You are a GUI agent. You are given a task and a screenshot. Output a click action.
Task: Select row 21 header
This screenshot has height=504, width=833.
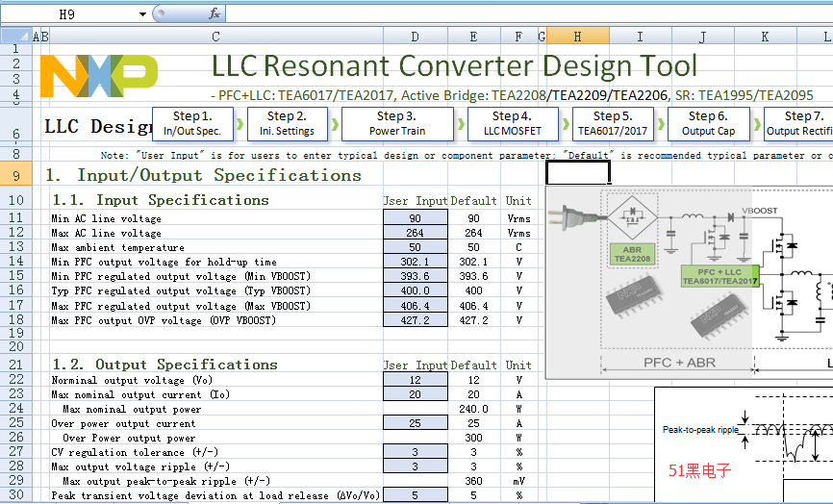click(15, 365)
